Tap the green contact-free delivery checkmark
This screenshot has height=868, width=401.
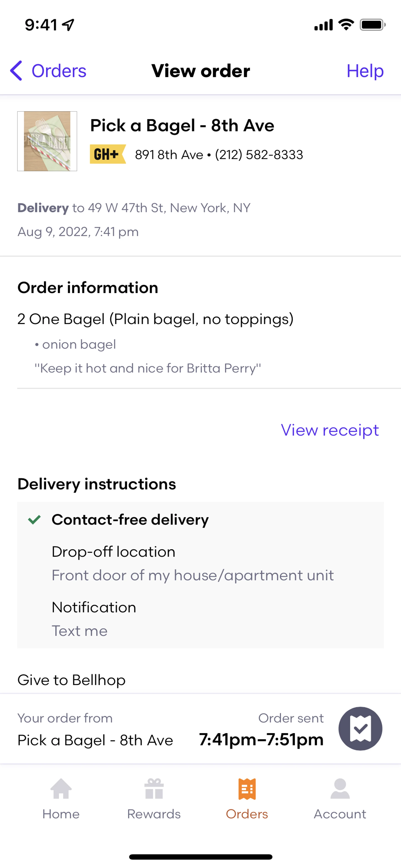coord(34,520)
